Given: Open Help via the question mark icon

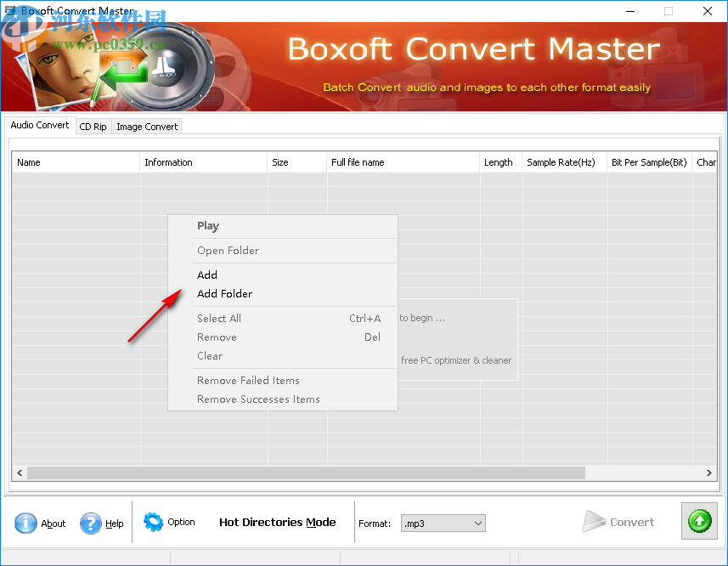Looking at the screenshot, I should point(91,524).
